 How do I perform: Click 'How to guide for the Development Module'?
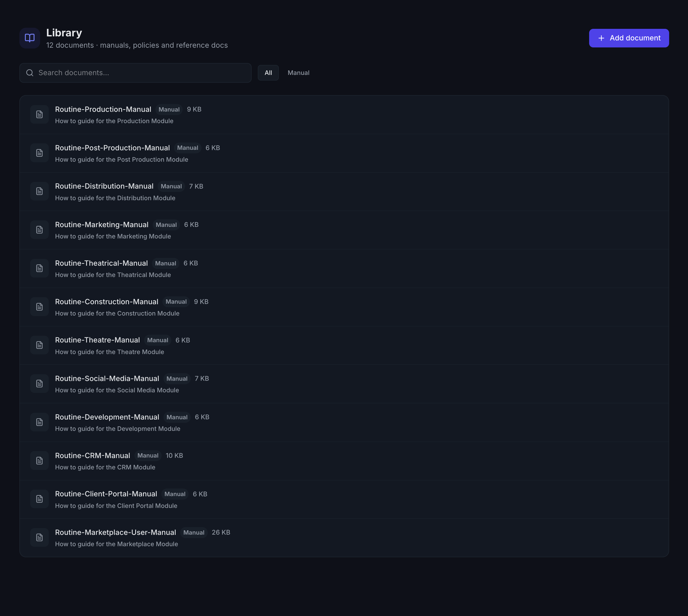tap(118, 429)
